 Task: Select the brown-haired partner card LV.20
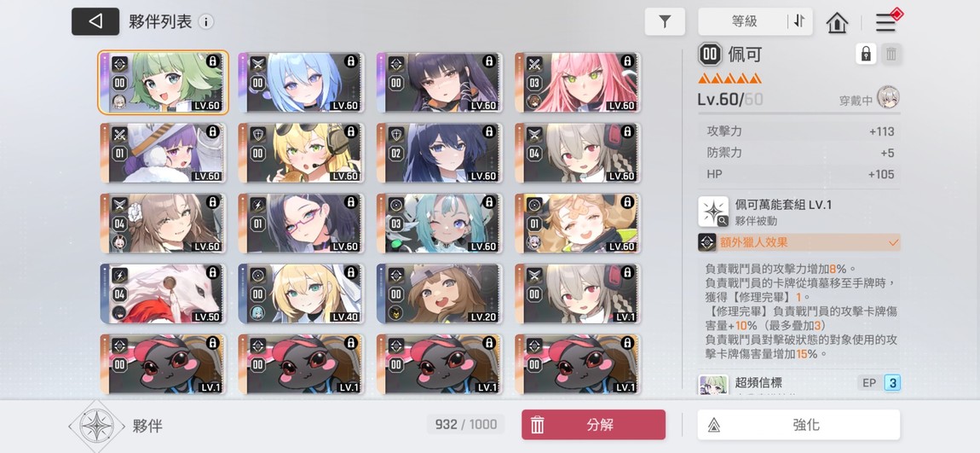point(440,293)
